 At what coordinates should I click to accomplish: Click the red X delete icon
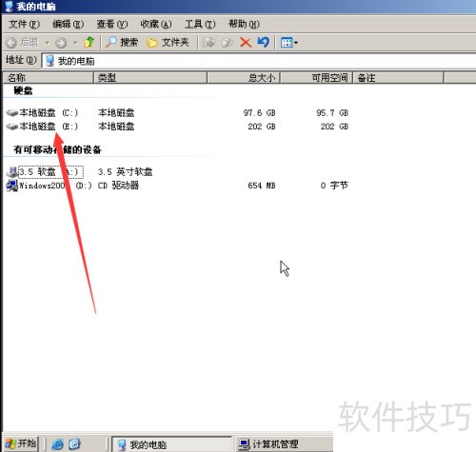click(x=246, y=43)
